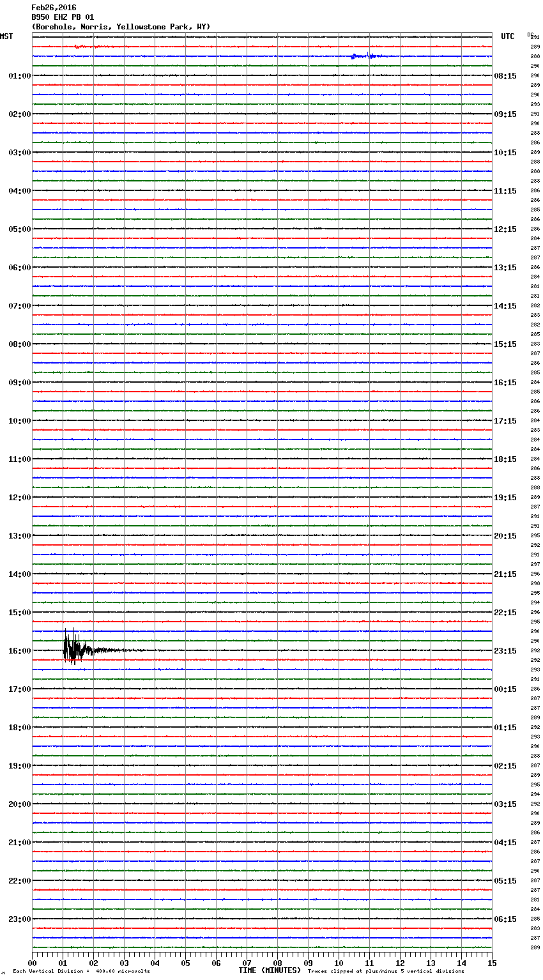Select the 19:00 MST time label
This screenshot has width=543, height=980.
pyautogui.click(x=20, y=766)
